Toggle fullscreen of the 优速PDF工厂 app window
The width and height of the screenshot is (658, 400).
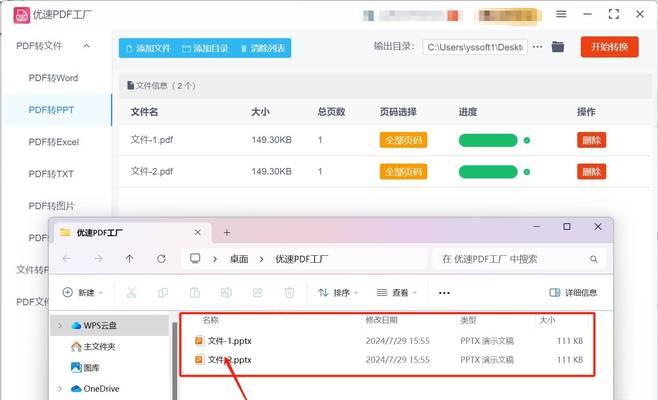pos(614,14)
